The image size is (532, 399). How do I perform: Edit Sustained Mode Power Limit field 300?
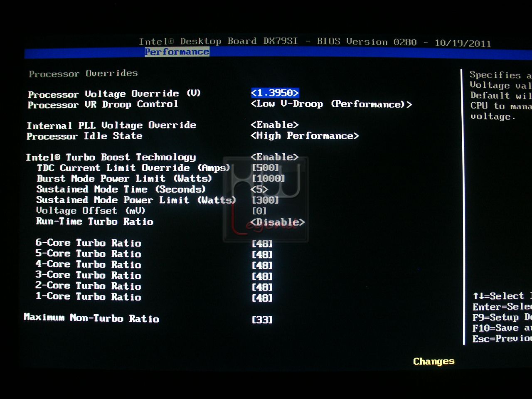tap(266, 200)
